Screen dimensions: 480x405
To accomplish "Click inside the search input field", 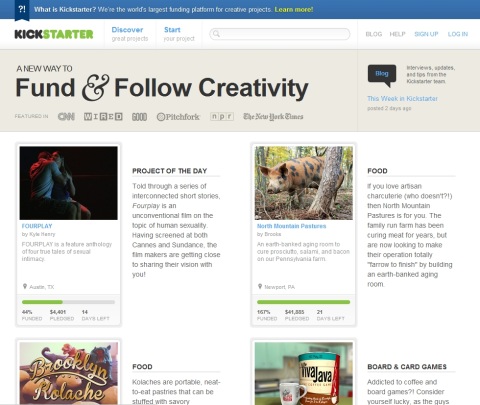I will tap(280, 34).
